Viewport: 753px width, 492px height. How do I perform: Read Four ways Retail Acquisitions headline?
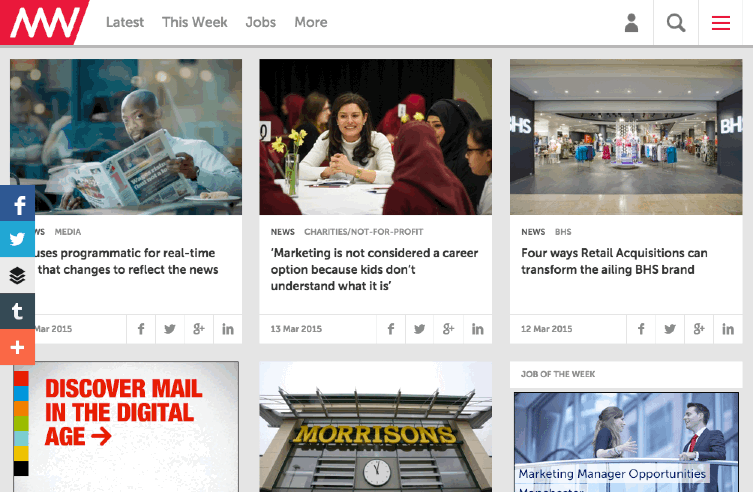coord(614,261)
